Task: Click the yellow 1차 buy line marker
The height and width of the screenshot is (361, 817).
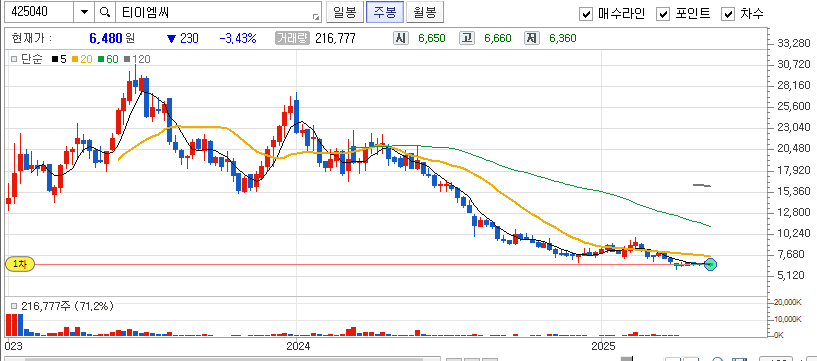Action: coord(20,264)
